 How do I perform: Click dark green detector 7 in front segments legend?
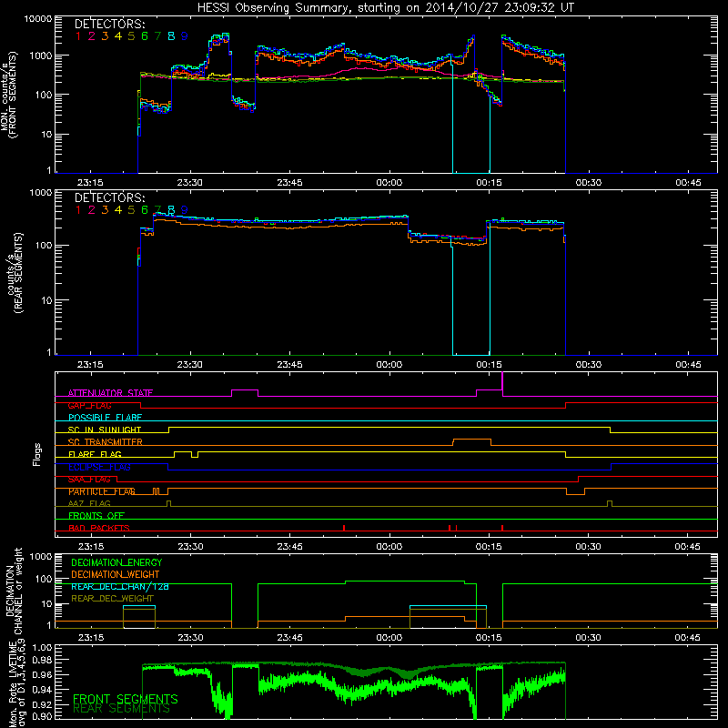point(157,36)
